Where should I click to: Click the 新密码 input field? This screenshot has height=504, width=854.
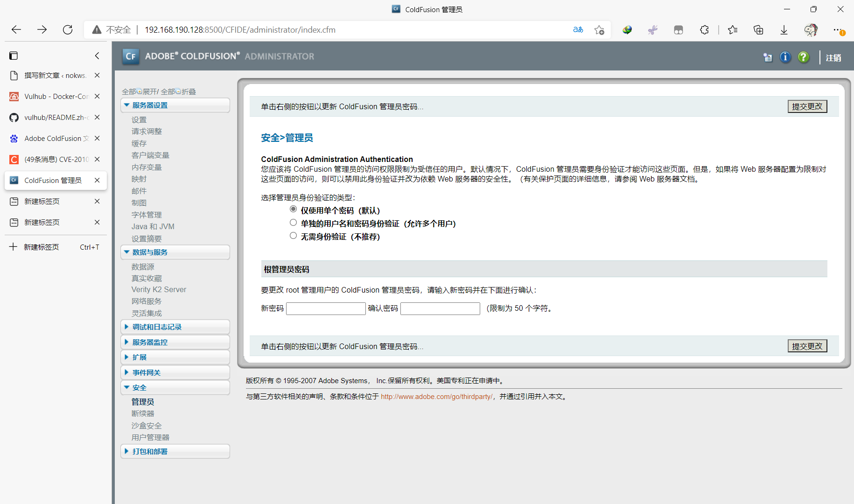[326, 308]
